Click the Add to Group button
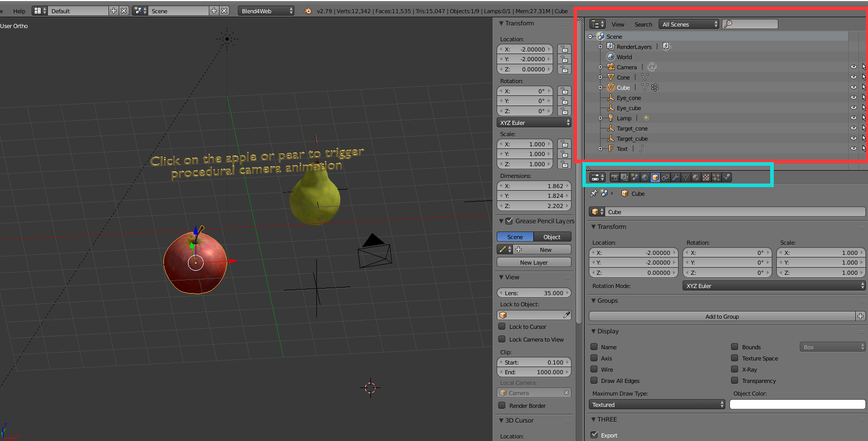Screen dimensions: 868x441 (x=722, y=317)
